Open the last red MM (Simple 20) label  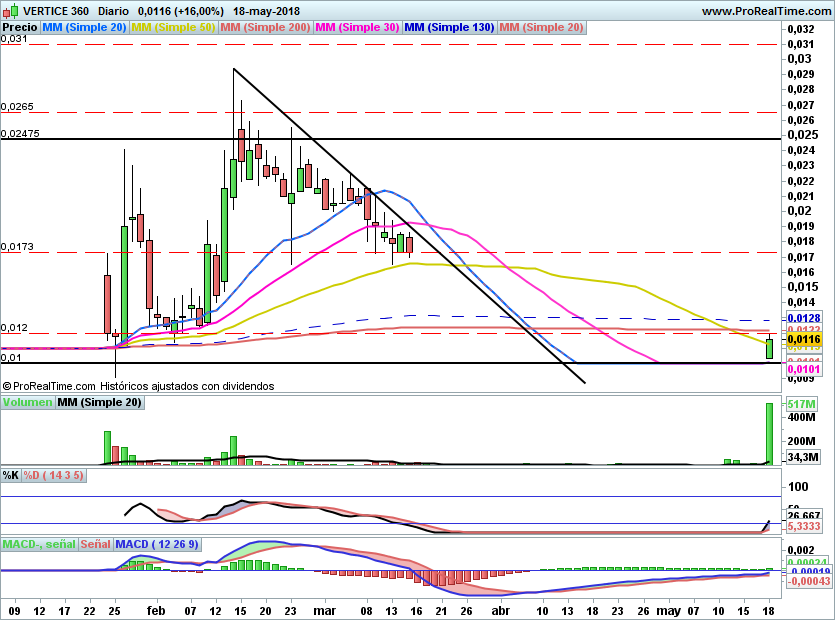tap(542, 27)
